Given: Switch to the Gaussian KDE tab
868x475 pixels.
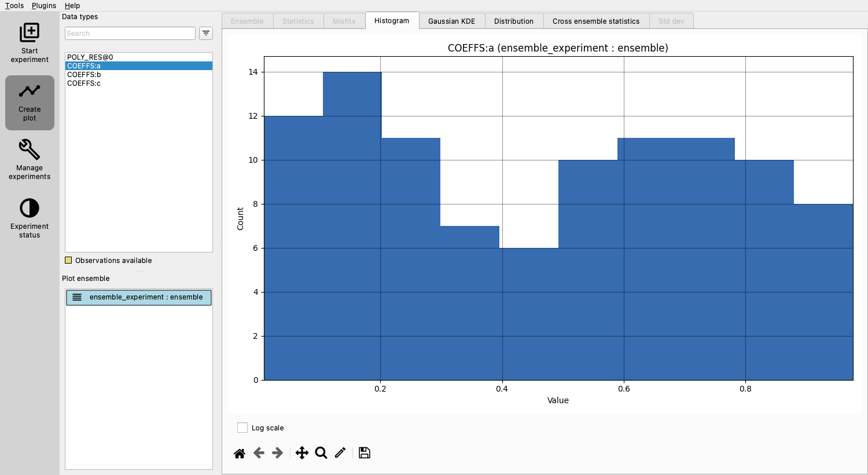Looking at the screenshot, I should coord(452,21).
